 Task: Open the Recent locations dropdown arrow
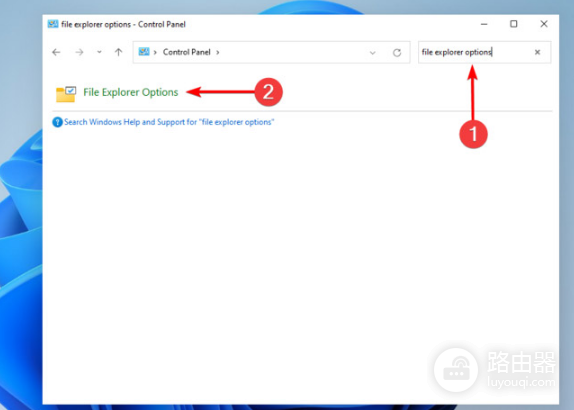coord(99,52)
